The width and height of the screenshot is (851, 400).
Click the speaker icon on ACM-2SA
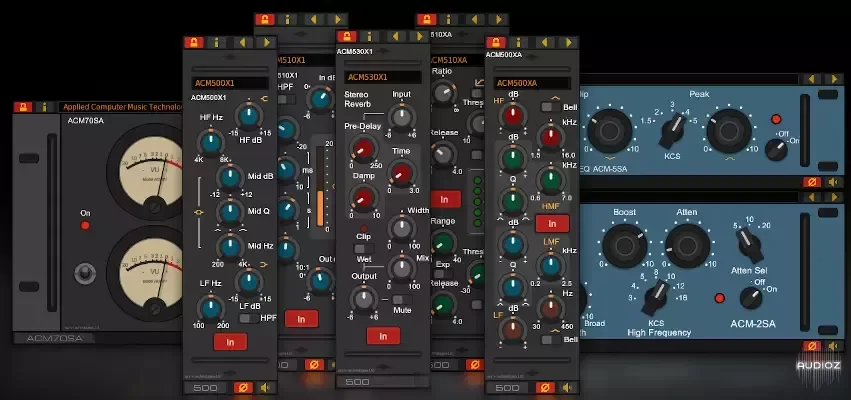click(834, 346)
